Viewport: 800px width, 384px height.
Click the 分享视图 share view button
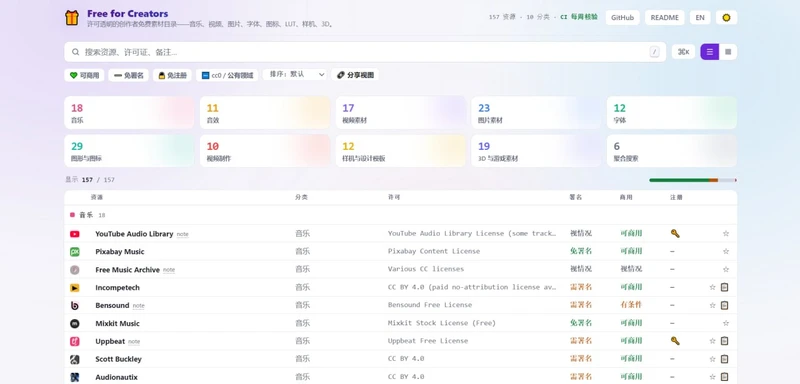coord(355,75)
